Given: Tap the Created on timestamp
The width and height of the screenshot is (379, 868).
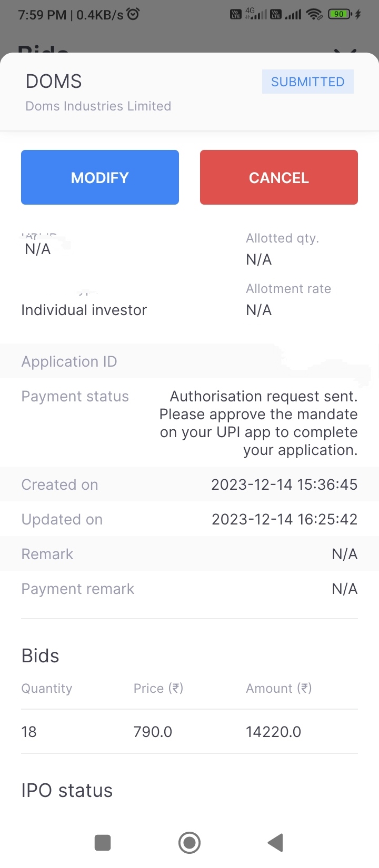Looking at the screenshot, I should coord(284,485).
